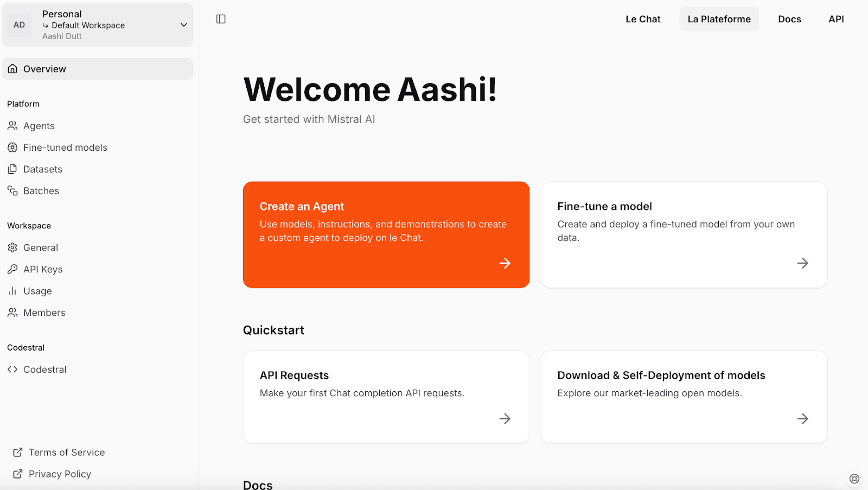Click the Codestral section label
Image resolution: width=868 pixels, height=490 pixels.
pyautogui.click(x=25, y=347)
